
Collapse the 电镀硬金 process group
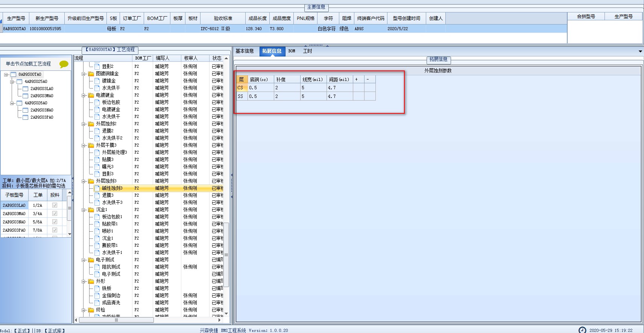[84, 95]
